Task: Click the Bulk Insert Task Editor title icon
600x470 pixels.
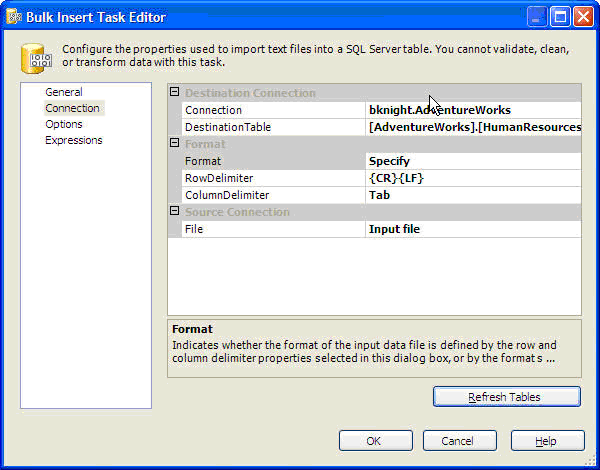Action: (14, 17)
